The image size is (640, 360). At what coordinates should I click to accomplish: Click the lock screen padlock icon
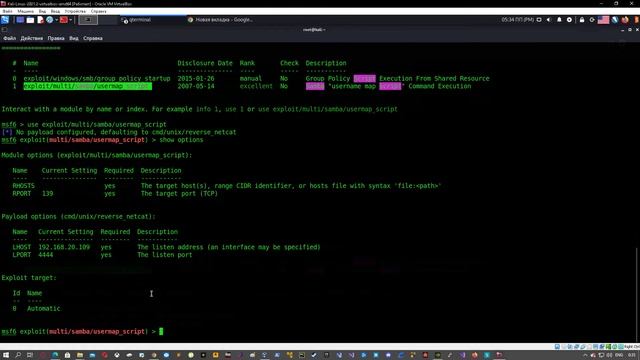582,20
